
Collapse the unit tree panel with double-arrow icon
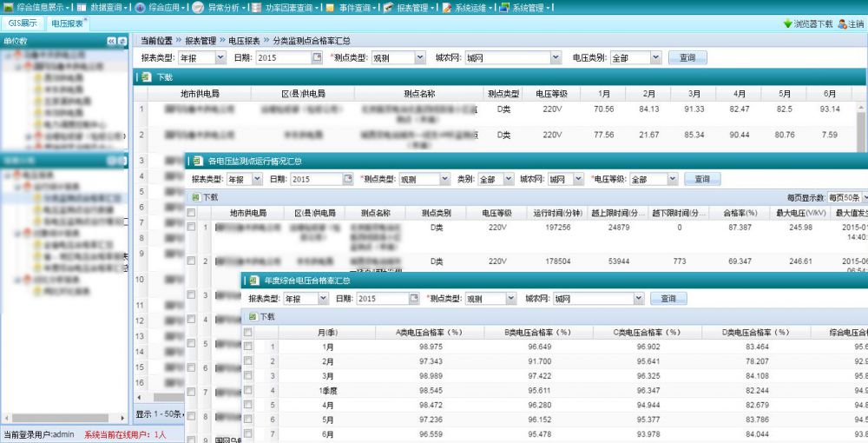[110, 41]
